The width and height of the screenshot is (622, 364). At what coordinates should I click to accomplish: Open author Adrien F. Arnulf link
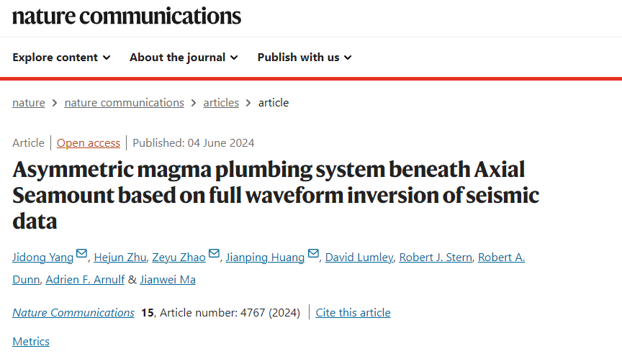pyautogui.click(x=85, y=279)
